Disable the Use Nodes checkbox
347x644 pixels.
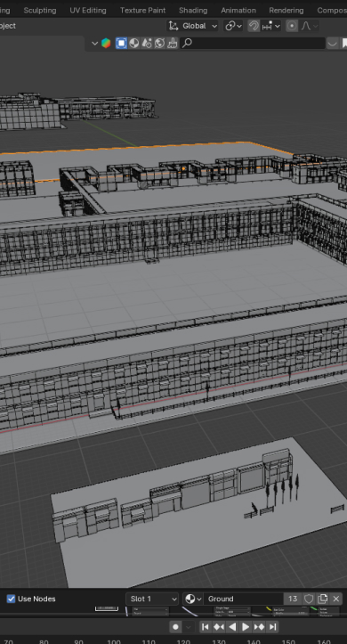pos(11,599)
